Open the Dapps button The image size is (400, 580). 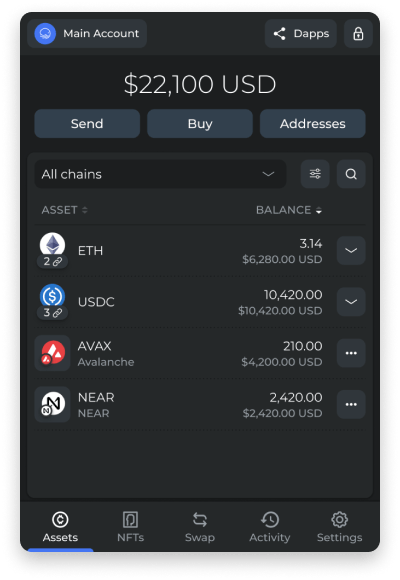pos(300,34)
